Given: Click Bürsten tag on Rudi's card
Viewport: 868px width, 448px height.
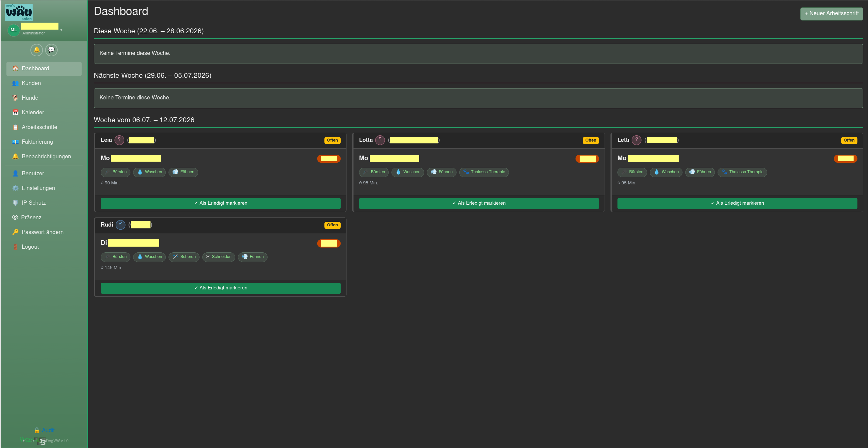Looking at the screenshot, I should (x=115, y=257).
